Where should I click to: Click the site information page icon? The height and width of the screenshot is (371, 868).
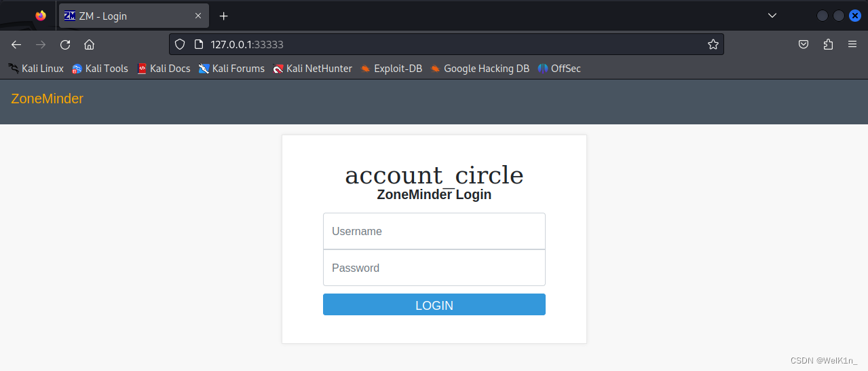pyautogui.click(x=199, y=44)
